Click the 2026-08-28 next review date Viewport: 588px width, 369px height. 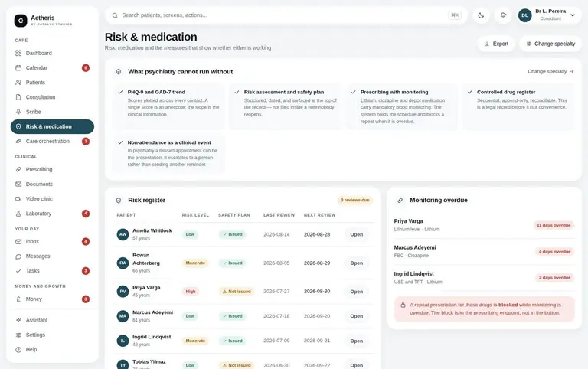[x=317, y=235]
